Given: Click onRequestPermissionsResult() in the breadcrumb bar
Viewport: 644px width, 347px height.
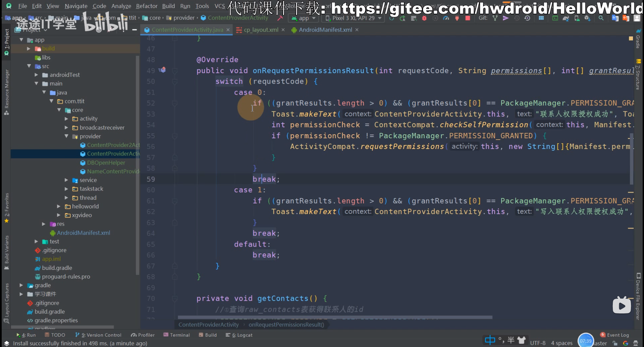Looking at the screenshot, I should point(286,325).
